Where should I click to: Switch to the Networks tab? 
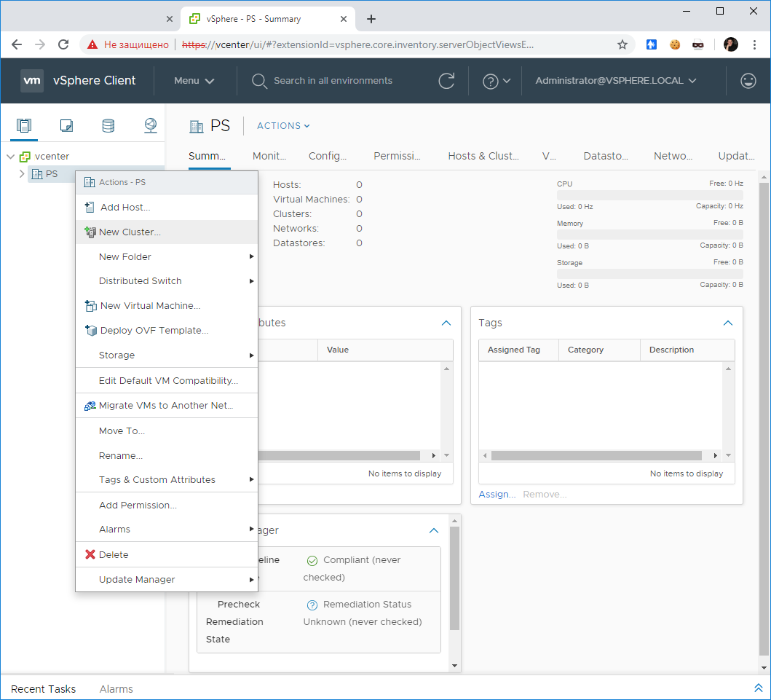(673, 156)
